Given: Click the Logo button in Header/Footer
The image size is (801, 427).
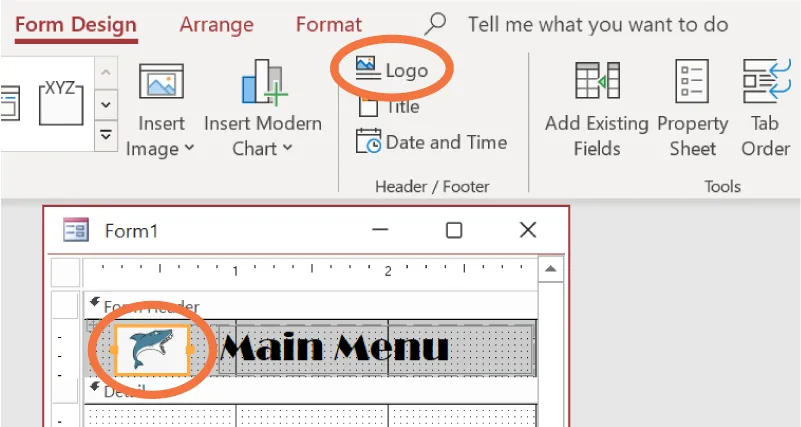Looking at the screenshot, I should (393, 70).
